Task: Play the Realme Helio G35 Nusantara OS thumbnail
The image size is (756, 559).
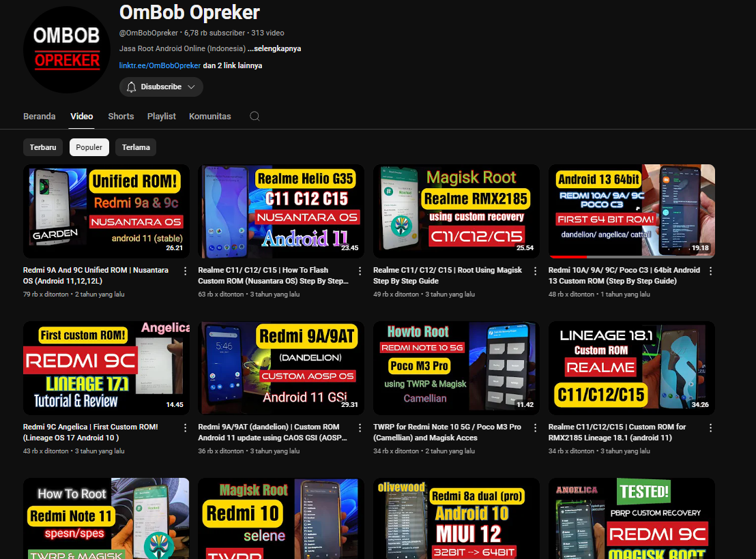Action: click(x=281, y=211)
